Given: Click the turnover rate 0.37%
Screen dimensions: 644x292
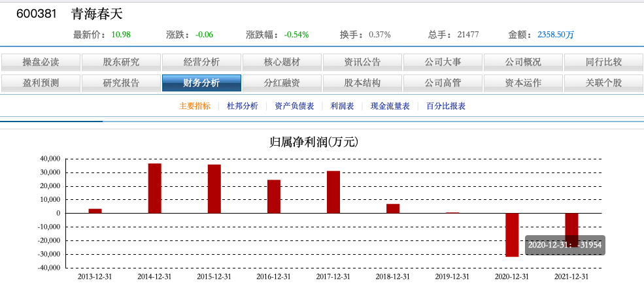Looking at the screenshot, I should (x=379, y=35).
